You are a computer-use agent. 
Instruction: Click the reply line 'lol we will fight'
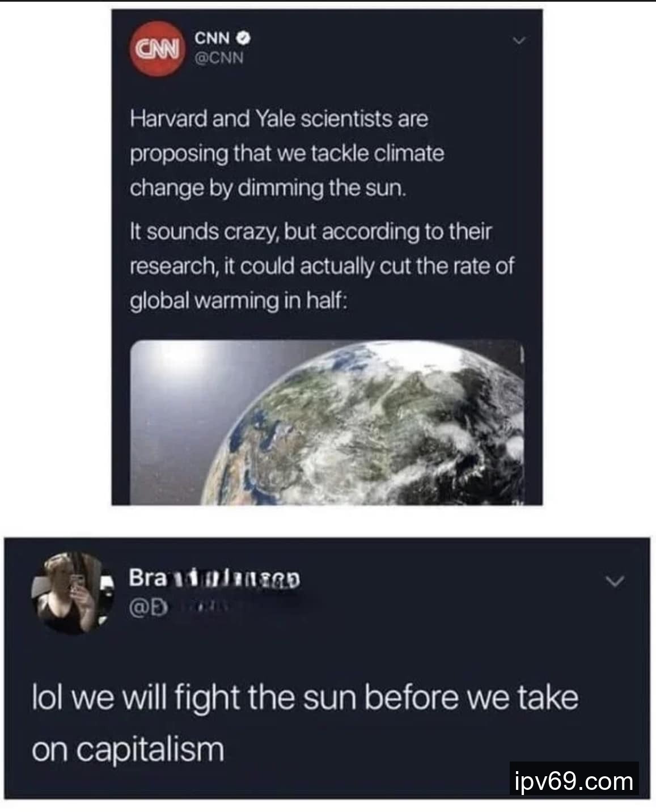point(304,698)
